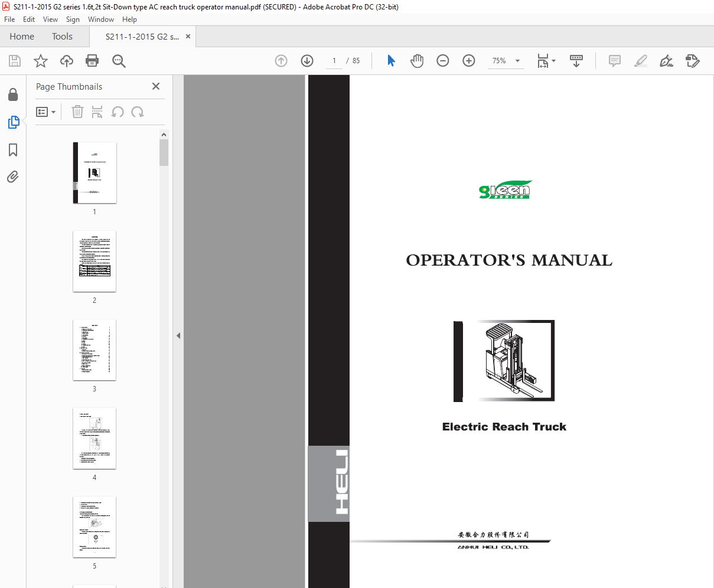Open the Help menu
Image resolution: width=714 pixels, height=588 pixels.
click(x=129, y=19)
